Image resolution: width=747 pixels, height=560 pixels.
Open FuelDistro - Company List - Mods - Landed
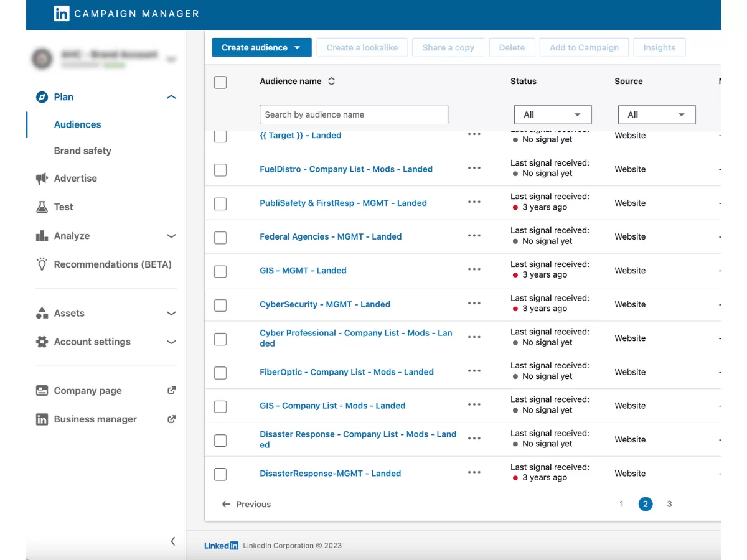click(x=345, y=169)
